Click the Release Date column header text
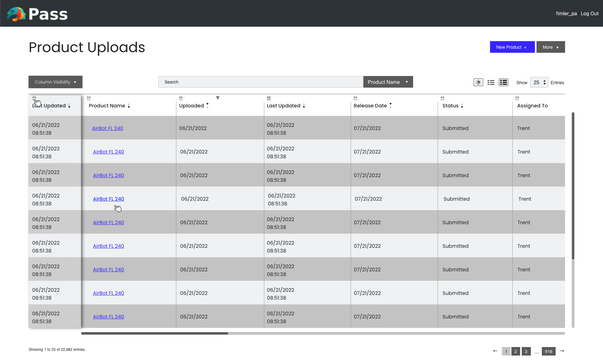Image resolution: width=603 pixels, height=364 pixels. pyautogui.click(x=370, y=106)
